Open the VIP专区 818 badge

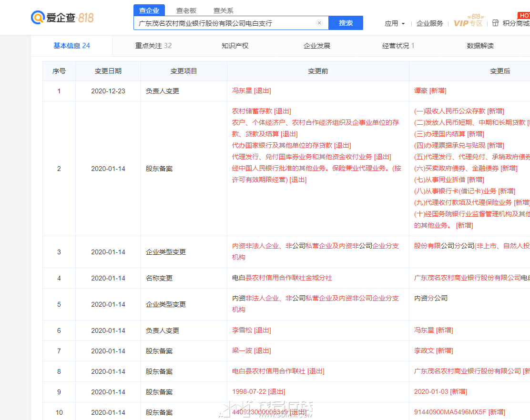468,22
